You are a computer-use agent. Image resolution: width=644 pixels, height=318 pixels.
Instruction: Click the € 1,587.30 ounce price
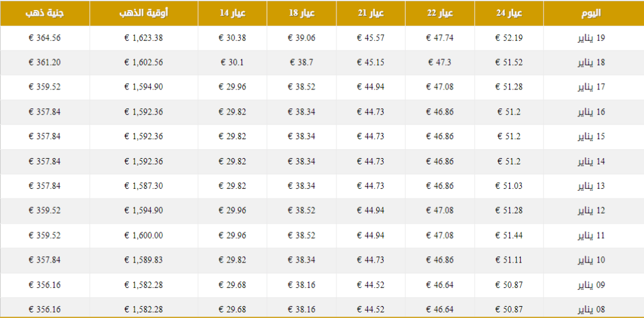tap(144, 186)
